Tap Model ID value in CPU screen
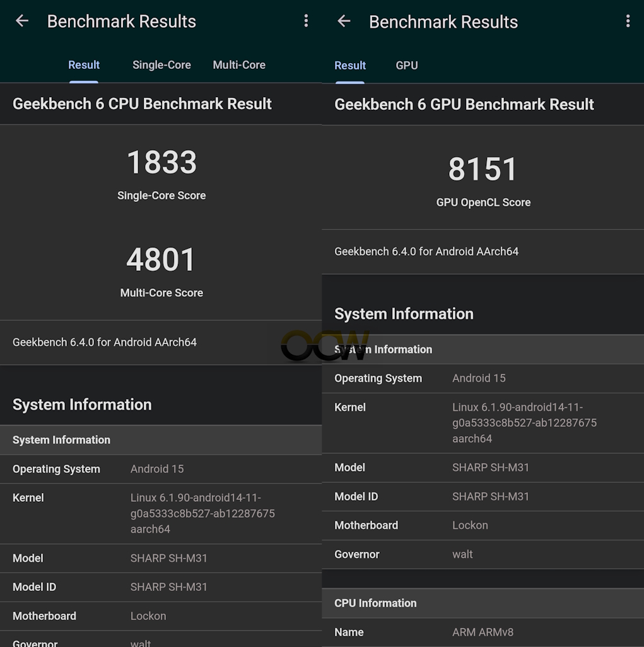The height and width of the screenshot is (647, 644). pos(168,587)
